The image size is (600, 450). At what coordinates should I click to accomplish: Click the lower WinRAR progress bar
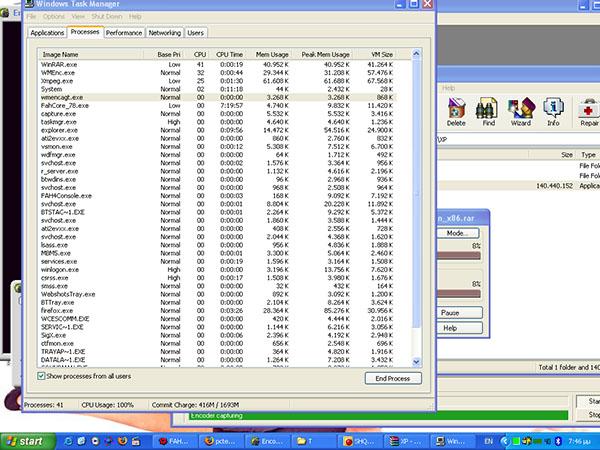[459, 294]
